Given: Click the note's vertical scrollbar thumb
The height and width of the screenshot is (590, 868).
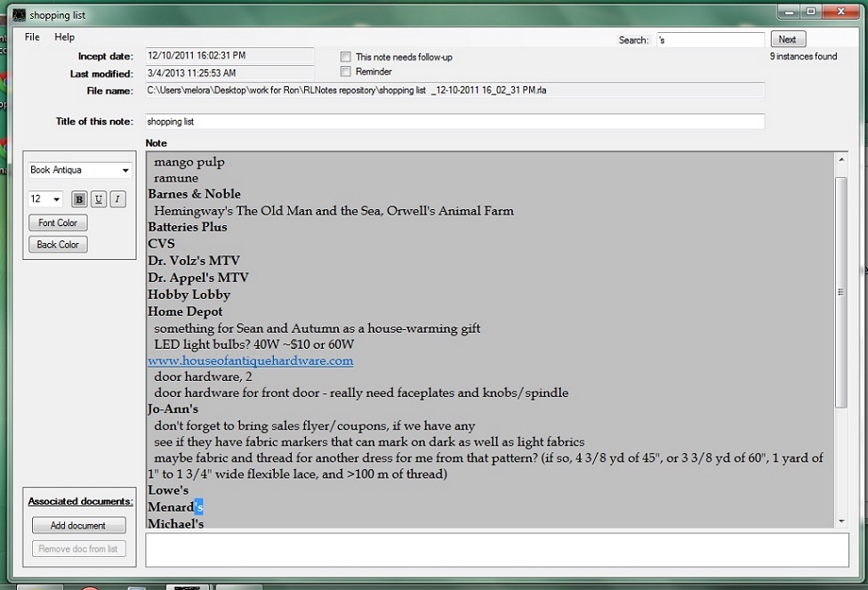Looking at the screenshot, I should coord(841,292).
